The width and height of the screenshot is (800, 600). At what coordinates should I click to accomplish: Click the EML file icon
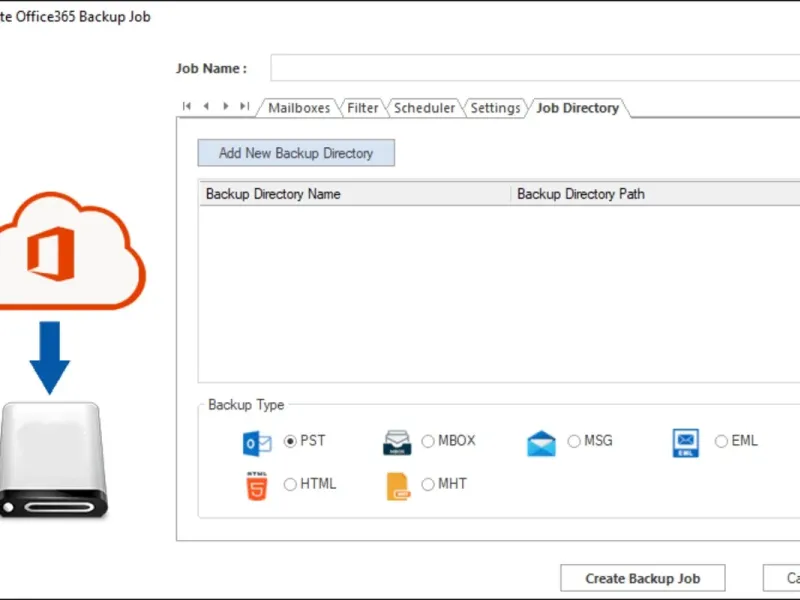click(686, 442)
